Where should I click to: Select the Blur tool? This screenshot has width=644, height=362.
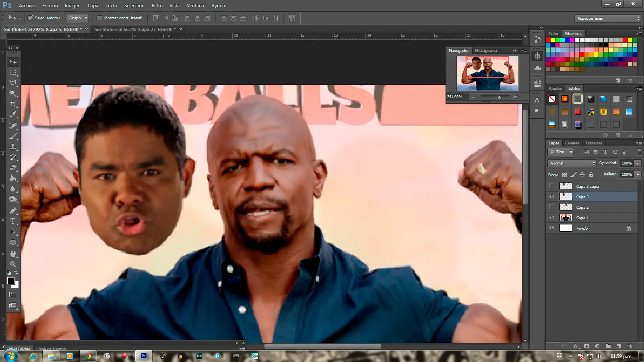(13, 189)
